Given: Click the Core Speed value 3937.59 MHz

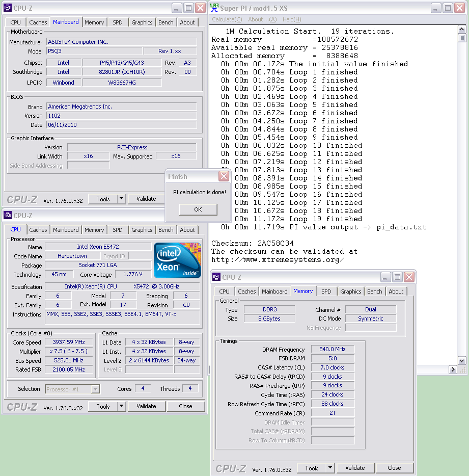Looking at the screenshot, I should click(x=69, y=342).
